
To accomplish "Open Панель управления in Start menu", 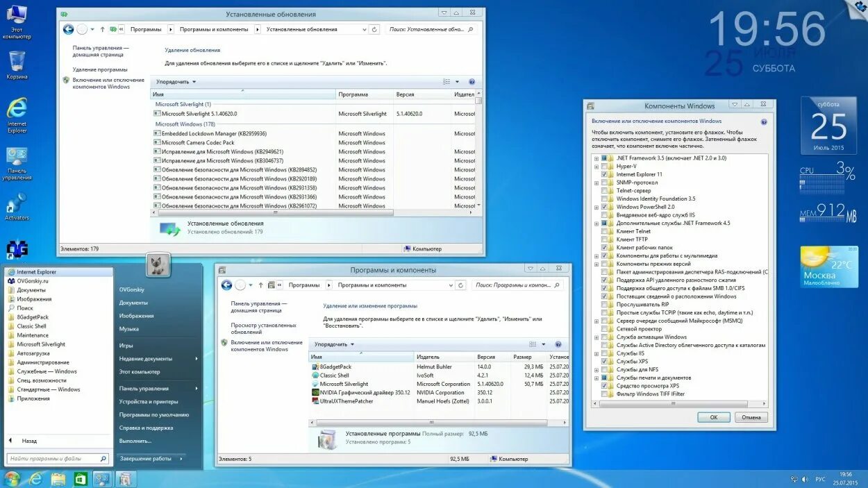I will coord(158,389).
